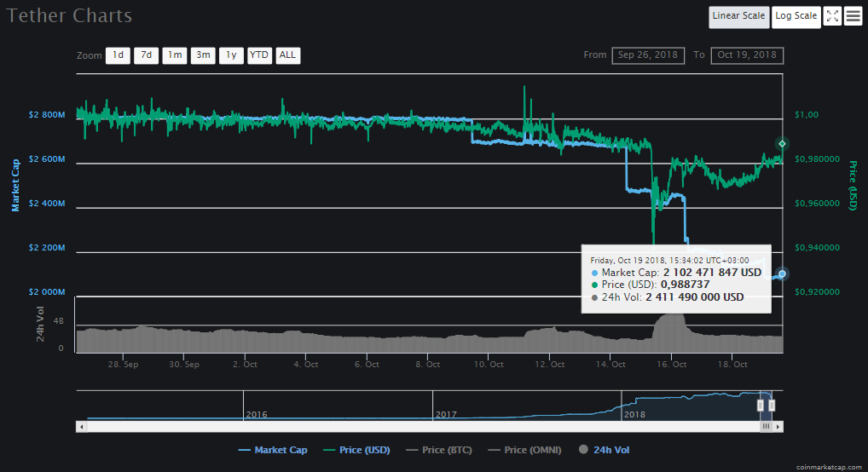This screenshot has height=472, width=868.
Task: Click the To date field
Action: (747, 55)
